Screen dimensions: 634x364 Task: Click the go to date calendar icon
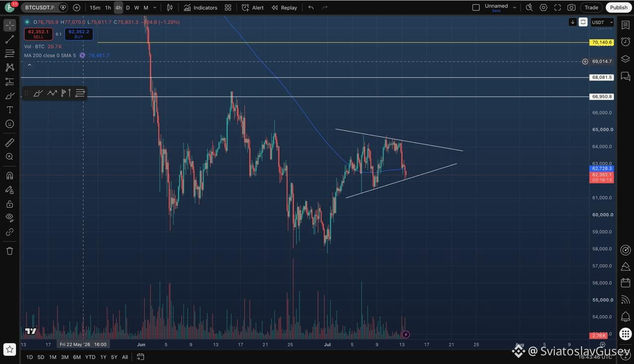coord(140,357)
